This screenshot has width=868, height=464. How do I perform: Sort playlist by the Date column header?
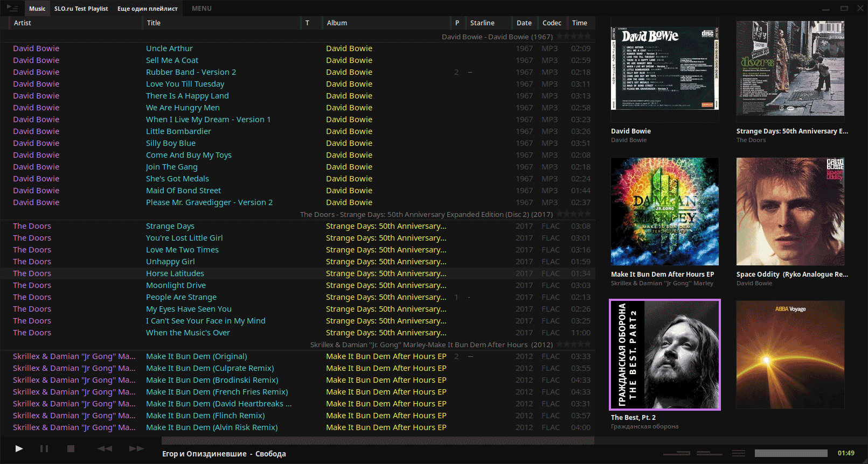coord(524,23)
